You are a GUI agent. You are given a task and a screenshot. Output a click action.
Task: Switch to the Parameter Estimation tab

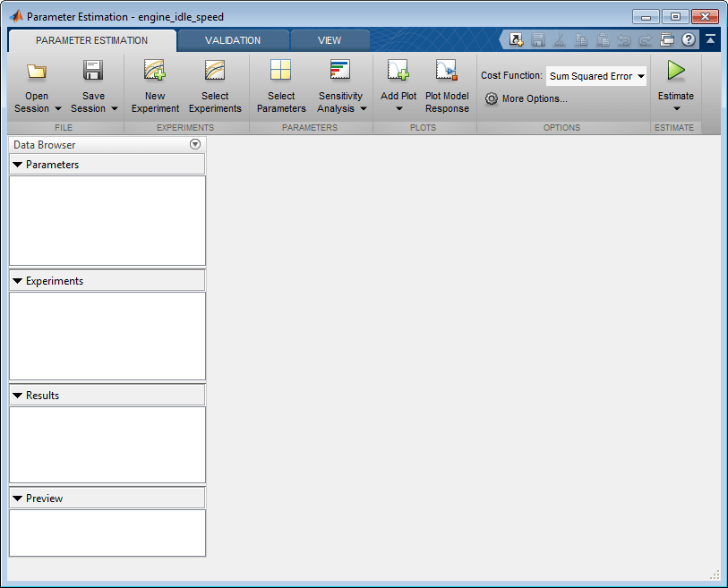(92, 40)
